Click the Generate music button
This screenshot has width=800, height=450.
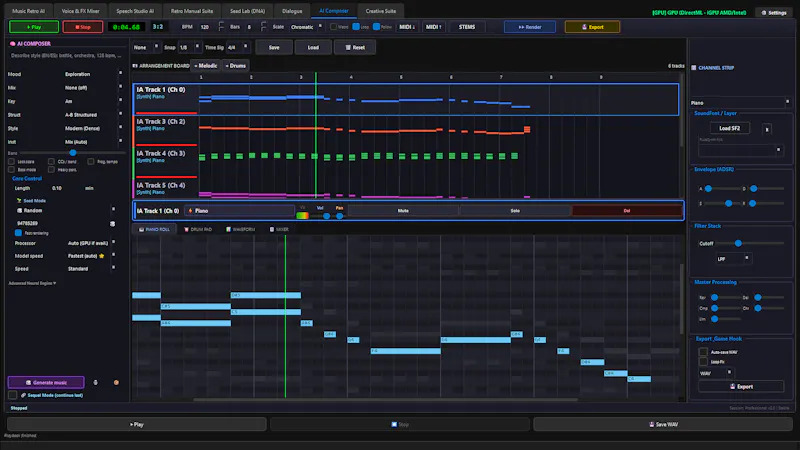[x=46, y=382]
